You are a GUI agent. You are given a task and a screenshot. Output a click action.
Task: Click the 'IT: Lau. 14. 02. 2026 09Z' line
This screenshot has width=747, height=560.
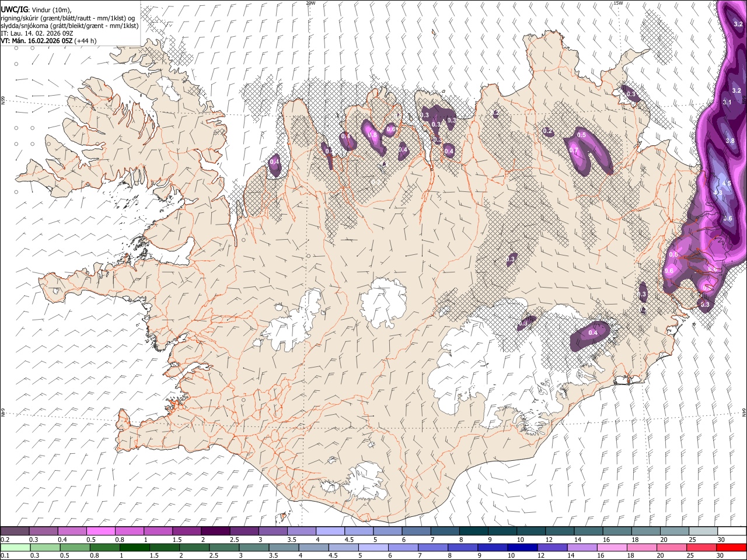(x=37, y=33)
